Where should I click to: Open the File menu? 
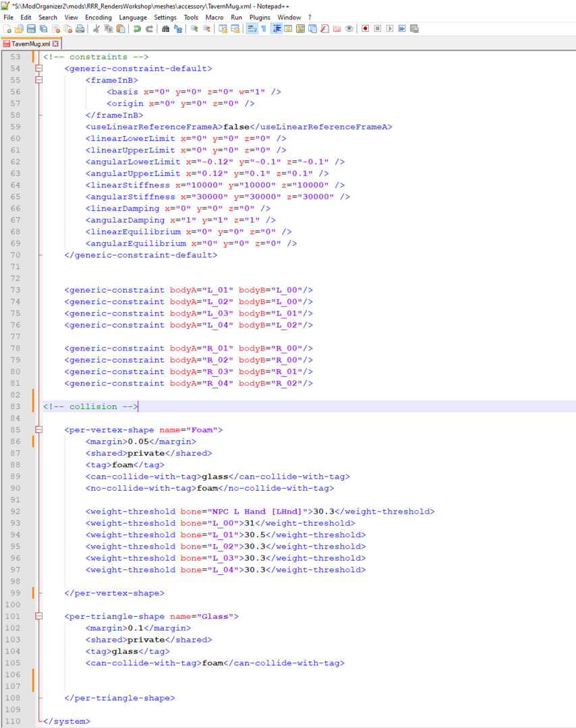[x=8, y=17]
